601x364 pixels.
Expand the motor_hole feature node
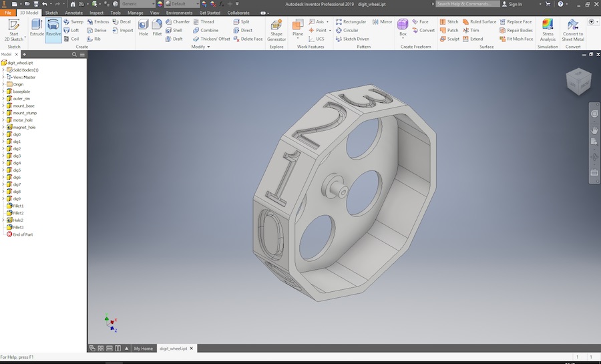(3, 120)
